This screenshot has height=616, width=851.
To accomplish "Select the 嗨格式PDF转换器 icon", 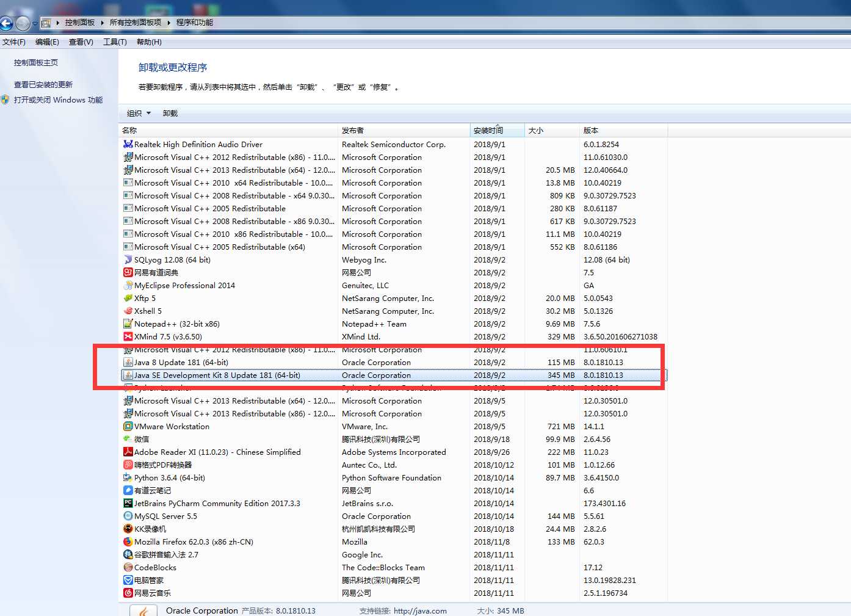I will (x=128, y=465).
